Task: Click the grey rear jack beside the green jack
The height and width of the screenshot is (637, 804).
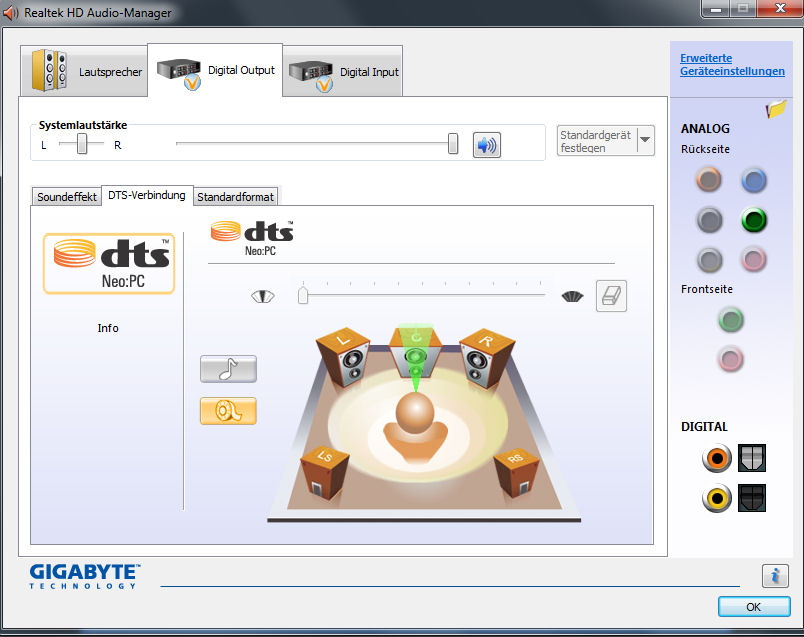Action: coord(710,220)
